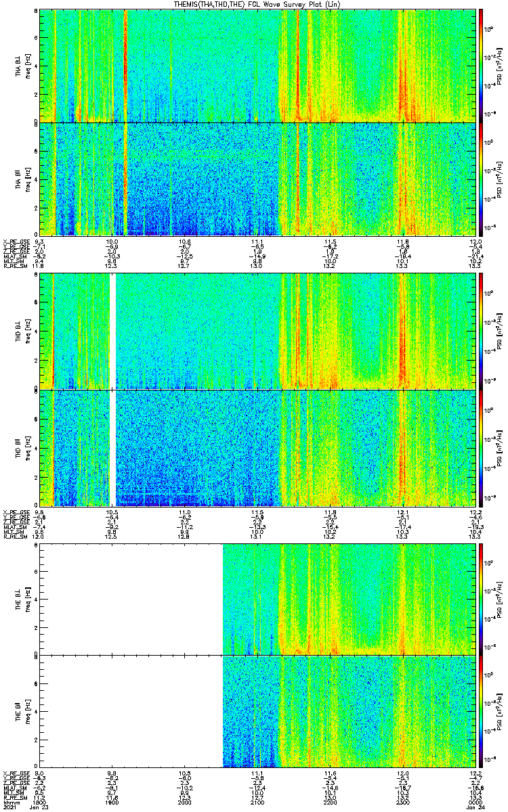Select the THD B-perpendicular spectrogram panel
This screenshot has width=508, height=812.
(257, 332)
